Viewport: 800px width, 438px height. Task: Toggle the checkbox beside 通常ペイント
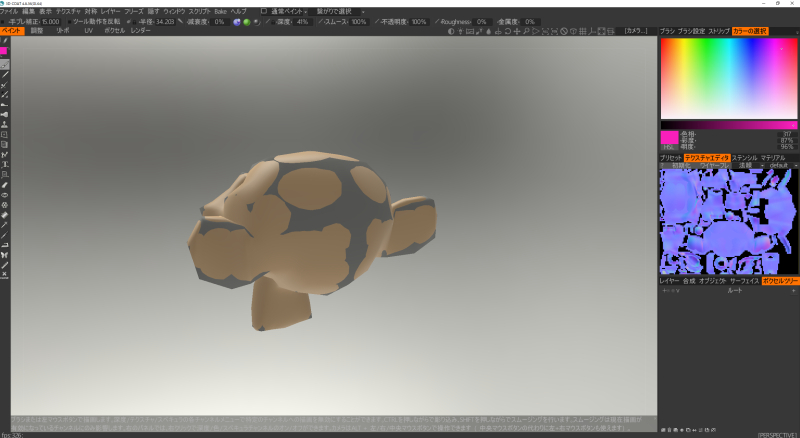[263, 10]
